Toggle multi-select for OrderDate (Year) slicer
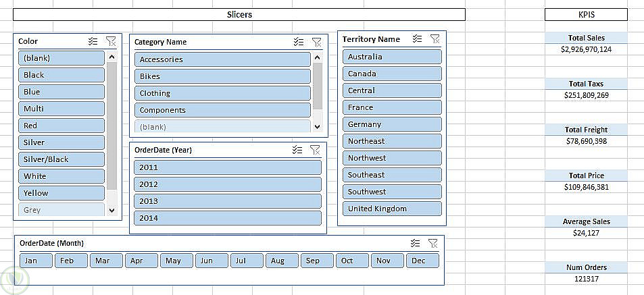The height and width of the screenshot is (295, 644). pyautogui.click(x=297, y=150)
